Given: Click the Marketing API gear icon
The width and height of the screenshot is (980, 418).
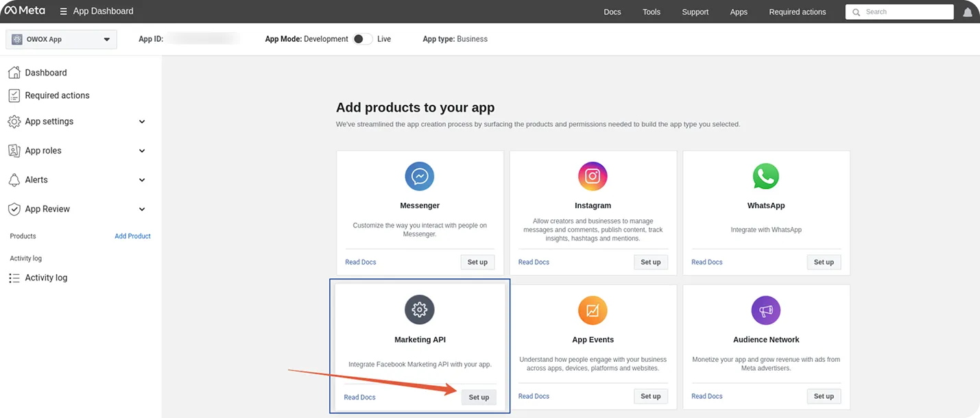Looking at the screenshot, I should (419, 309).
